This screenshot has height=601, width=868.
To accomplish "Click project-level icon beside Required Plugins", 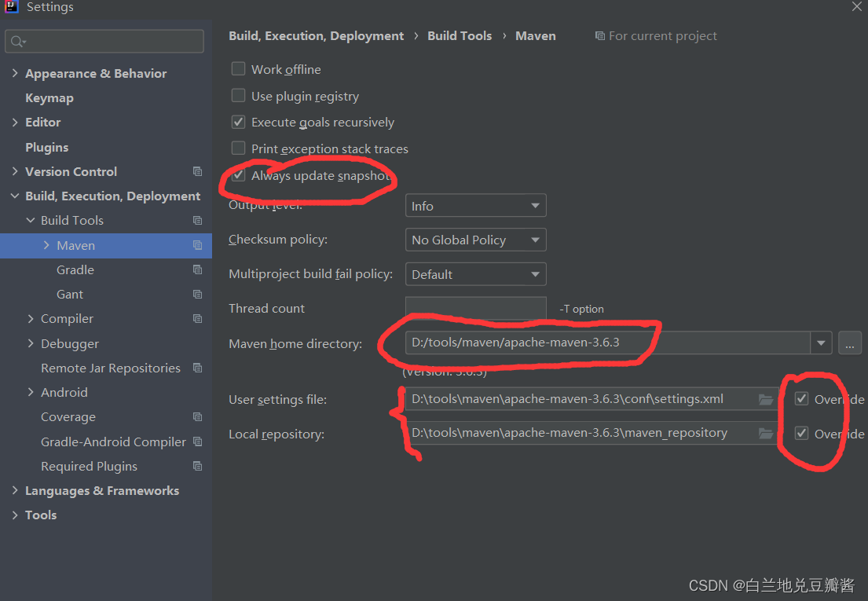I will (198, 466).
